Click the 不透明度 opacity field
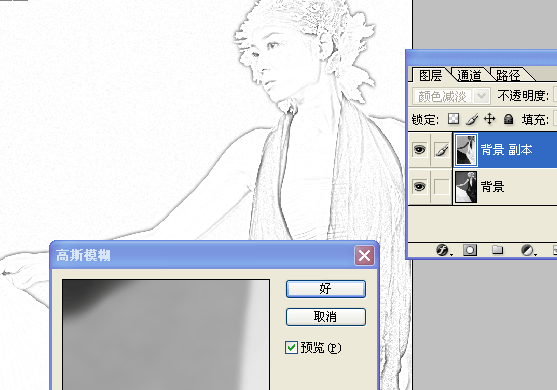This screenshot has height=390, width=557. pos(555,95)
